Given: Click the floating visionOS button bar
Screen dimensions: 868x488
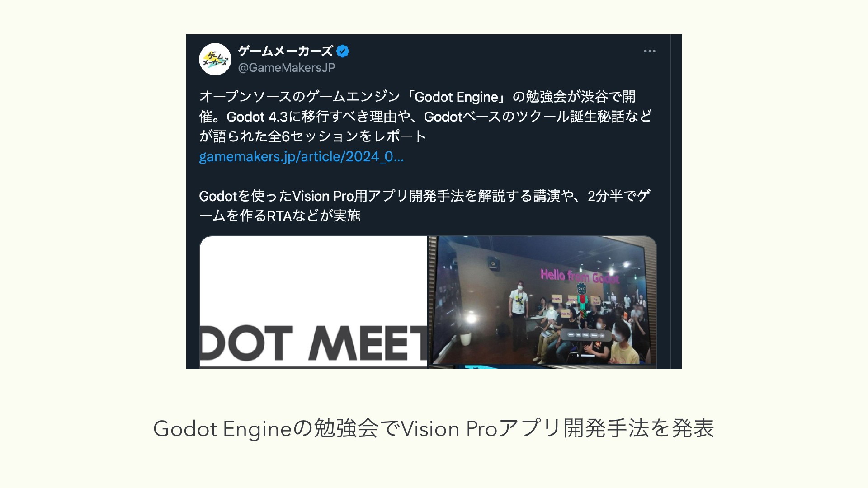Looking at the screenshot, I should tap(586, 335).
